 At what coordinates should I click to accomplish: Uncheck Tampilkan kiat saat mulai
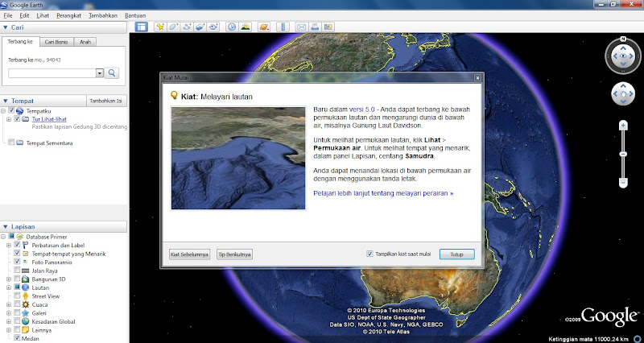pyautogui.click(x=369, y=254)
